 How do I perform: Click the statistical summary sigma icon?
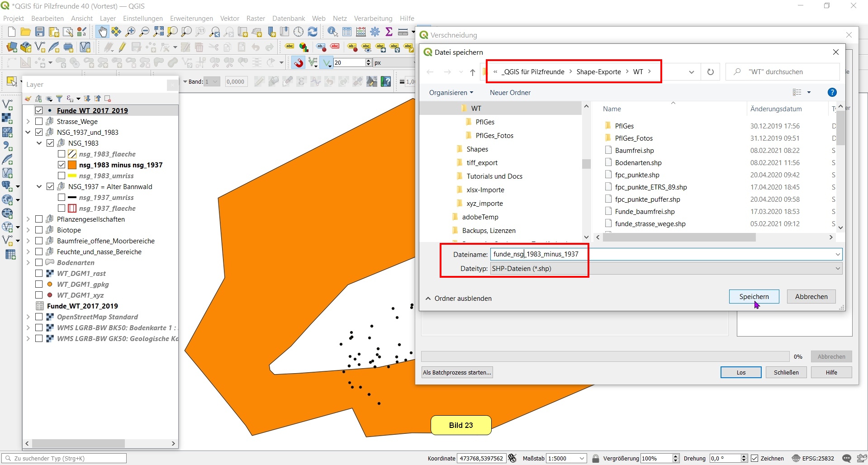(x=389, y=32)
